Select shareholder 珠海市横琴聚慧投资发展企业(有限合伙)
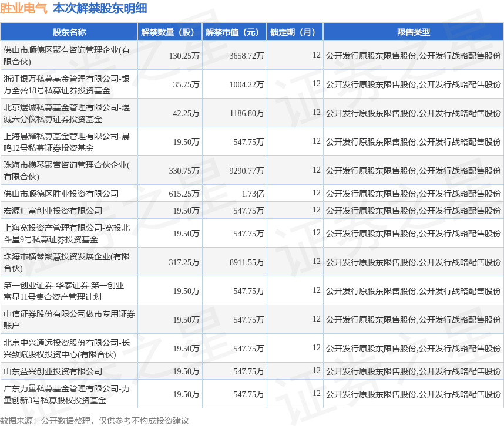504x426 pixels. click(x=66, y=262)
